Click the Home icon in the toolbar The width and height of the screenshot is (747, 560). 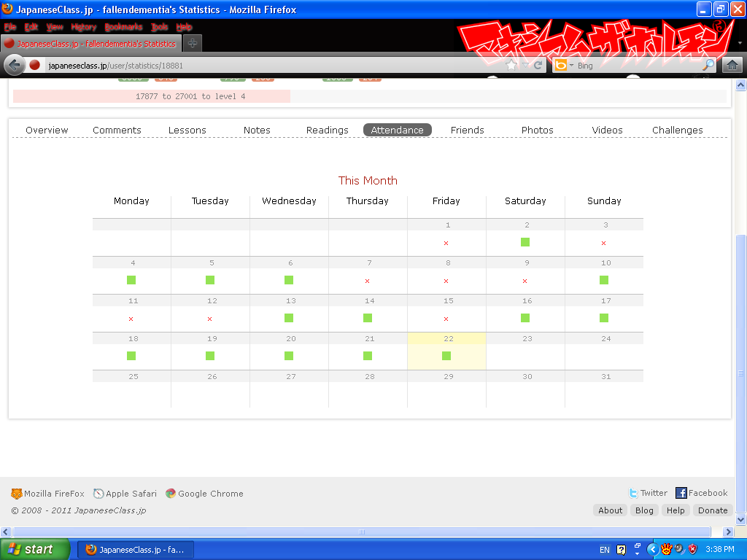[732, 66]
